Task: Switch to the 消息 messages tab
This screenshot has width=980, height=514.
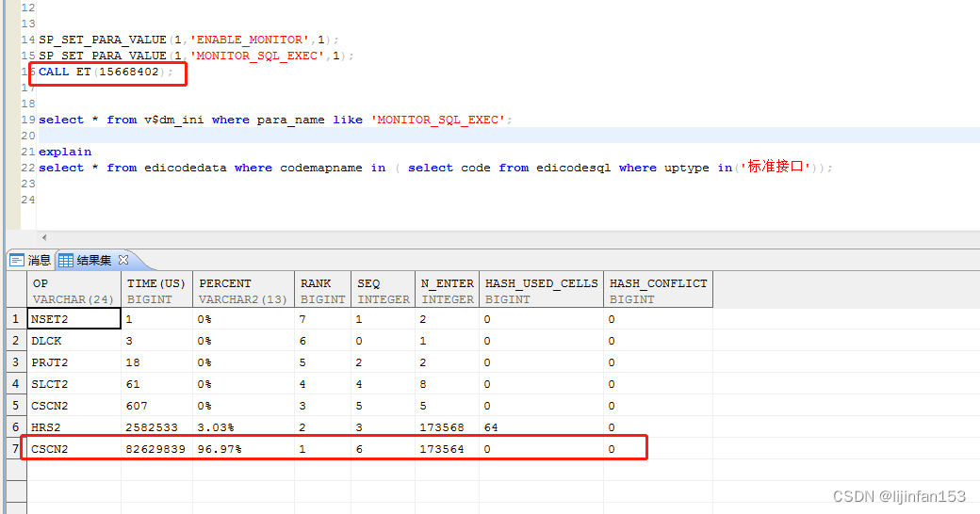Action: pyautogui.click(x=30, y=261)
